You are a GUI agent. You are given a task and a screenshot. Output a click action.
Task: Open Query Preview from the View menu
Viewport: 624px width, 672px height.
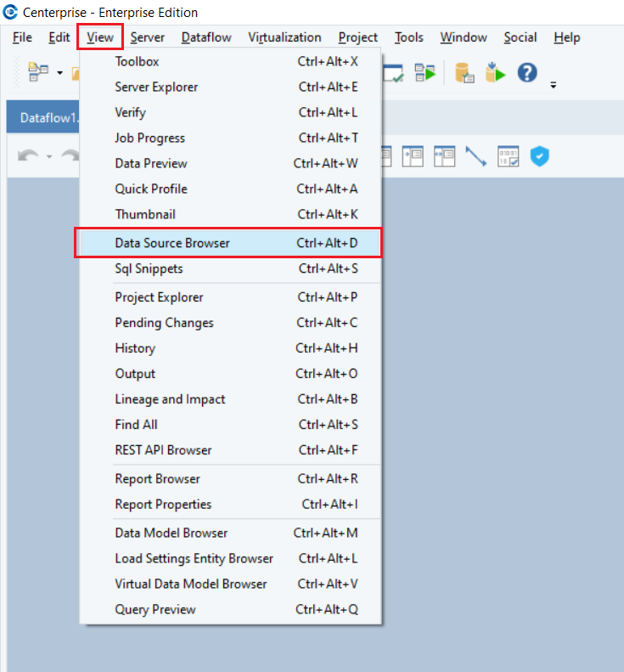click(x=230, y=609)
